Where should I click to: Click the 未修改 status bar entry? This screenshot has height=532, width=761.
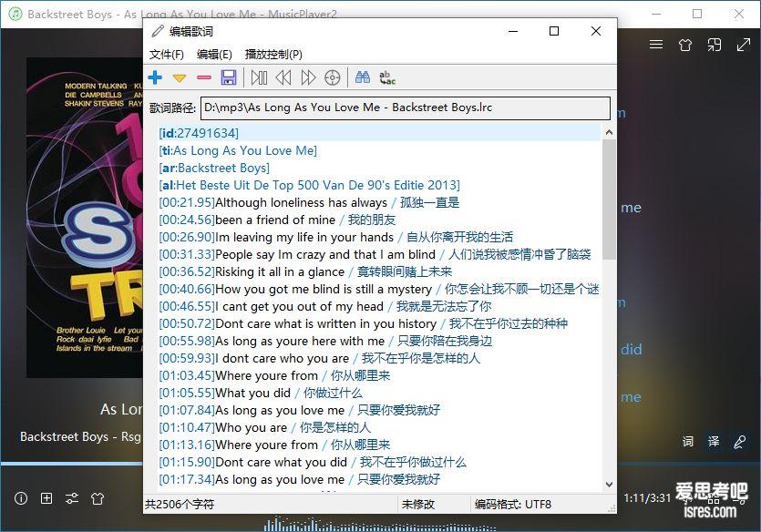coord(418,505)
